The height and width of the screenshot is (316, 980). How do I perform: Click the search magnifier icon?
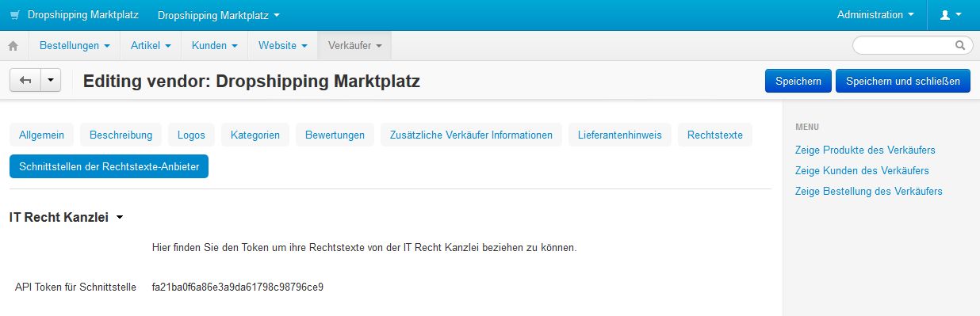(960, 45)
